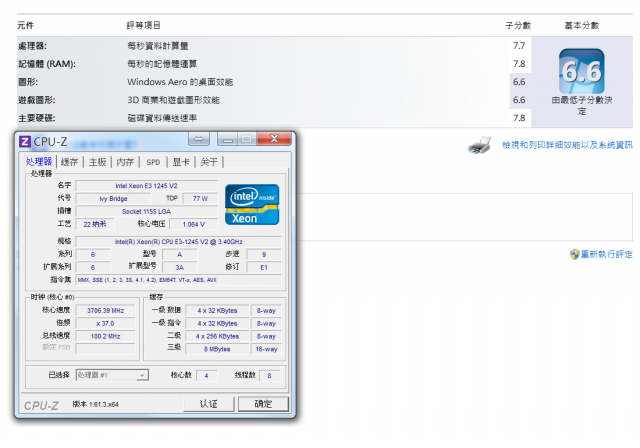
Task: Select the SPD tab
Action: [153, 162]
